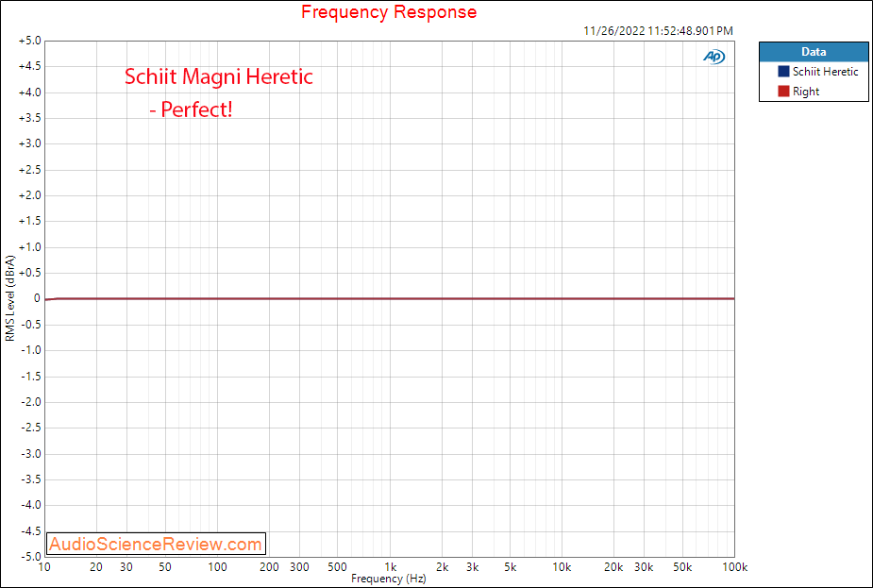Click the 1k frequency axis label
This screenshot has width=873, height=588.
[x=390, y=567]
